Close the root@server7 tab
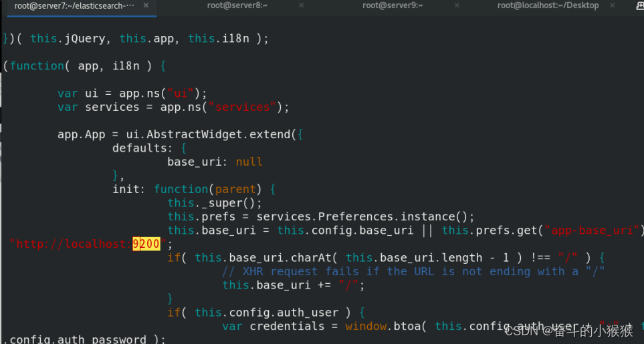The image size is (644, 344). pos(146,6)
